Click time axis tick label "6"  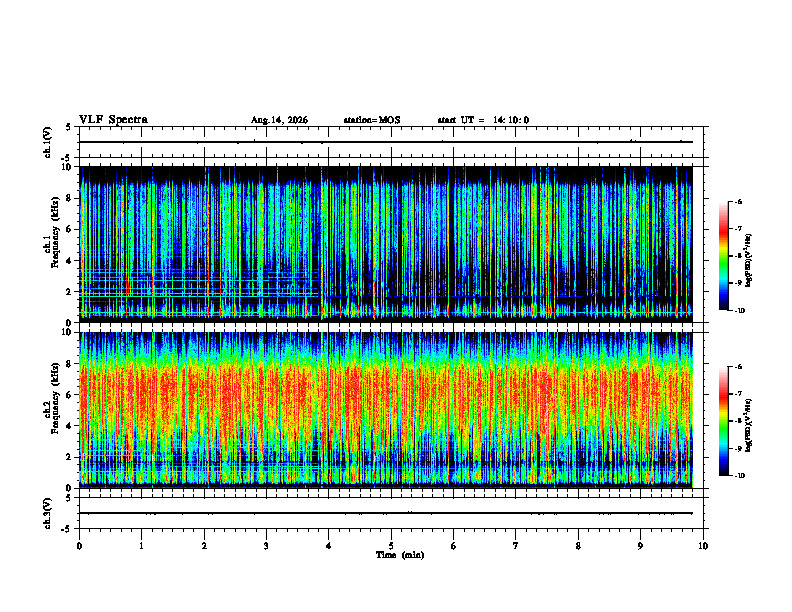[x=454, y=546]
